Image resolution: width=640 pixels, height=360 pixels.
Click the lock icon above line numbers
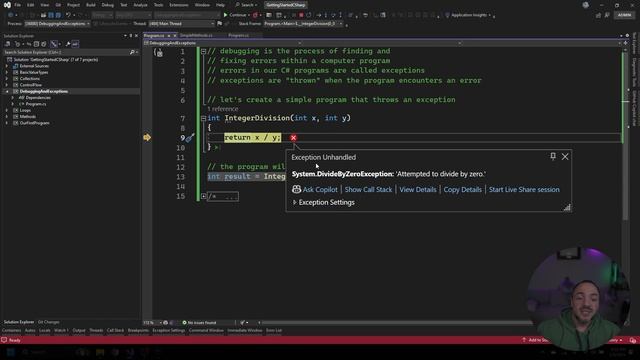point(159,53)
